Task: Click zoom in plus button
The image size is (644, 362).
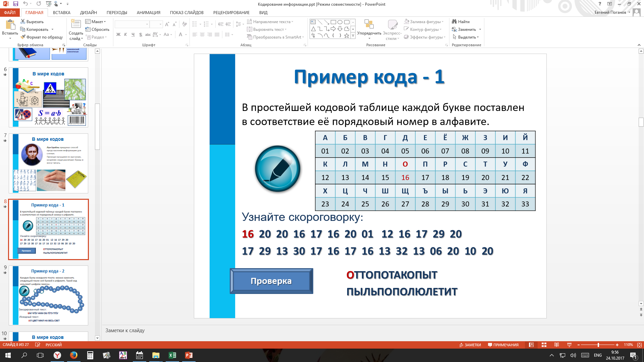Action: (x=617, y=345)
